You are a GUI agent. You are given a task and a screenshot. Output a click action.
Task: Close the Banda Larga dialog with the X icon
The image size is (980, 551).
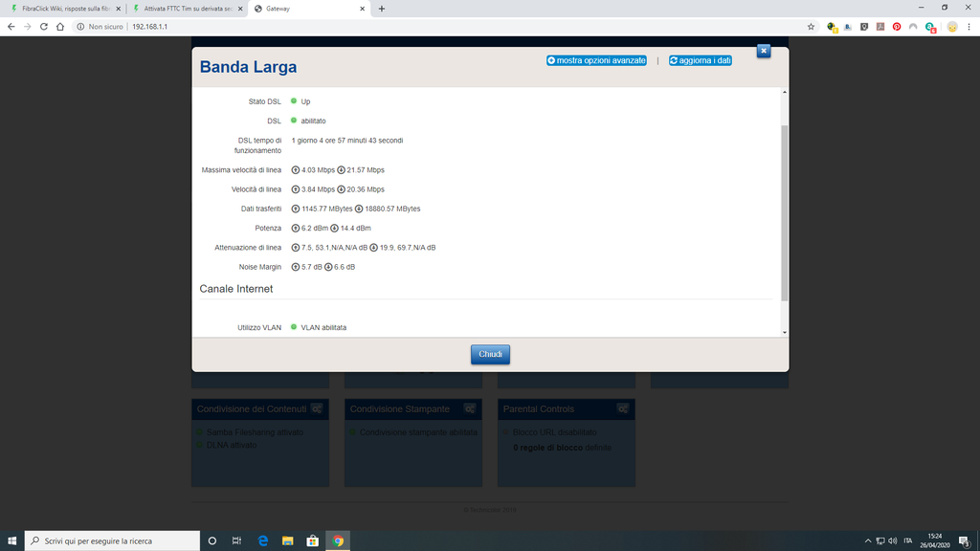tap(763, 52)
